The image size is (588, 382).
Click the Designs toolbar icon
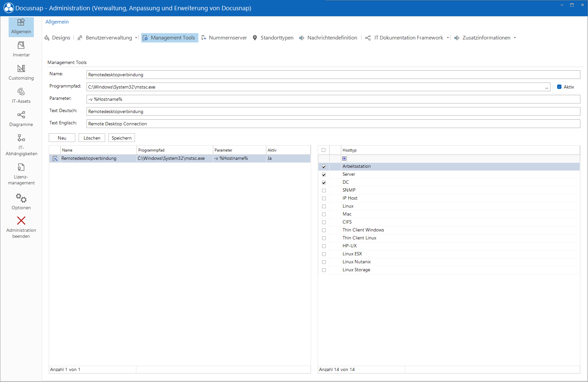pyautogui.click(x=47, y=38)
